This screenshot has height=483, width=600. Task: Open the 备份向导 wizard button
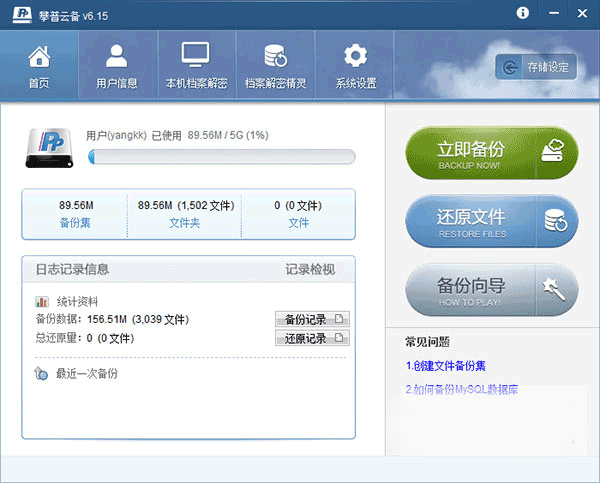tap(492, 290)
